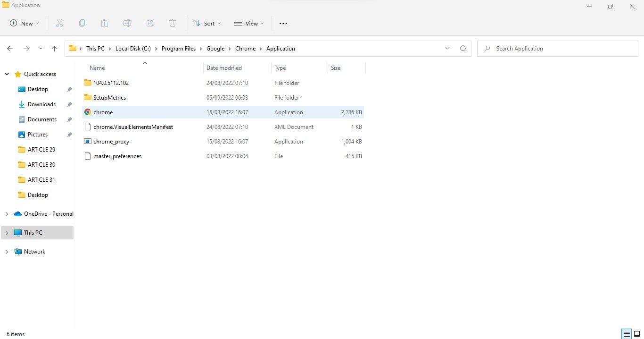644x339 pixels.
Task: Click the Share icon in toolbar
Action: 150,23
